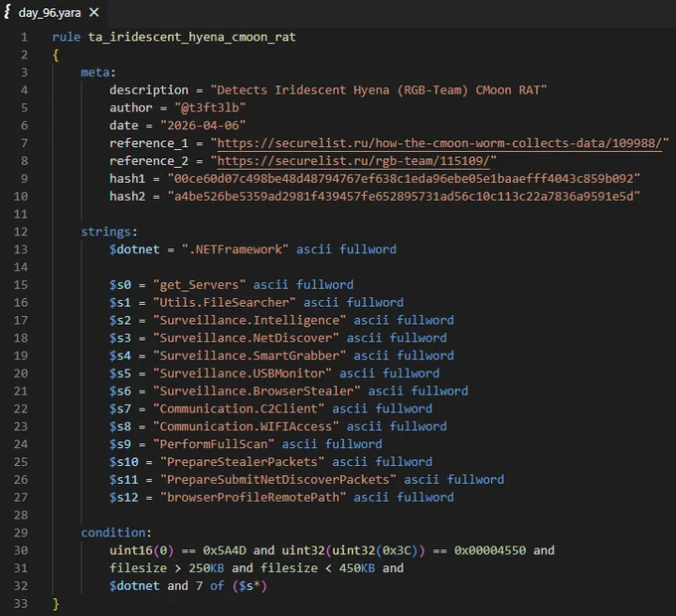Click the "PrepareSubmitNetDiscoverPackets" string
This screenshot has width=676, height=616.
point(278,480)
